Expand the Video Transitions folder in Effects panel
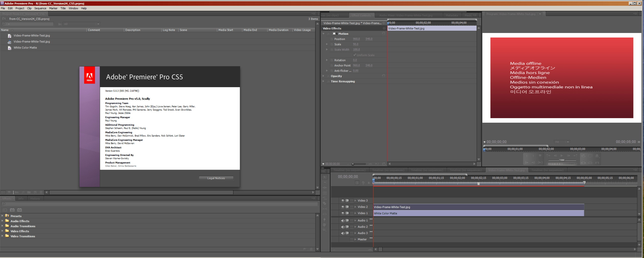Screen dimensions: 644x258 pos(3,236)
